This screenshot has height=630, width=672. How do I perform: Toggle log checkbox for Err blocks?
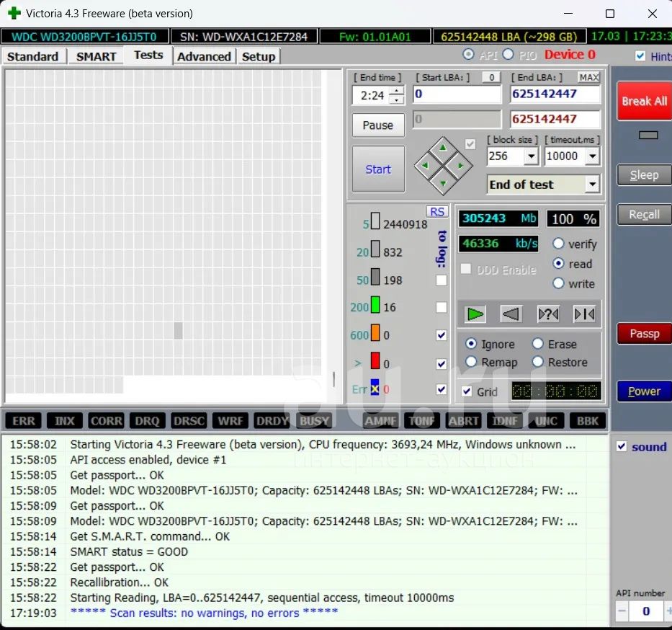(x=441, y=389)
